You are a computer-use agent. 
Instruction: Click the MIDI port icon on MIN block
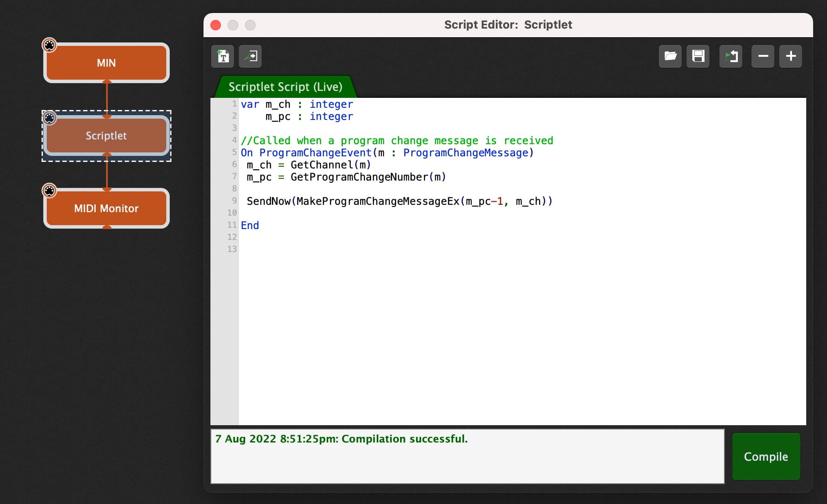tap(49, 45)
